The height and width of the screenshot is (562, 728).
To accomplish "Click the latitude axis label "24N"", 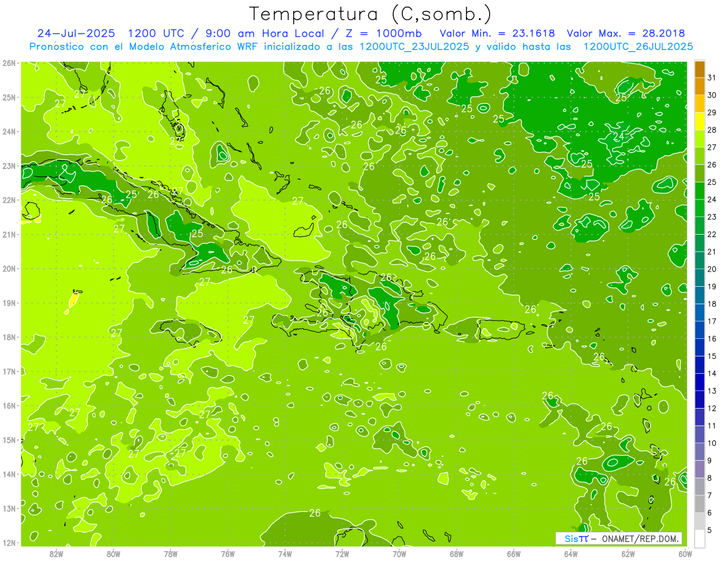I will click(8, 132).
